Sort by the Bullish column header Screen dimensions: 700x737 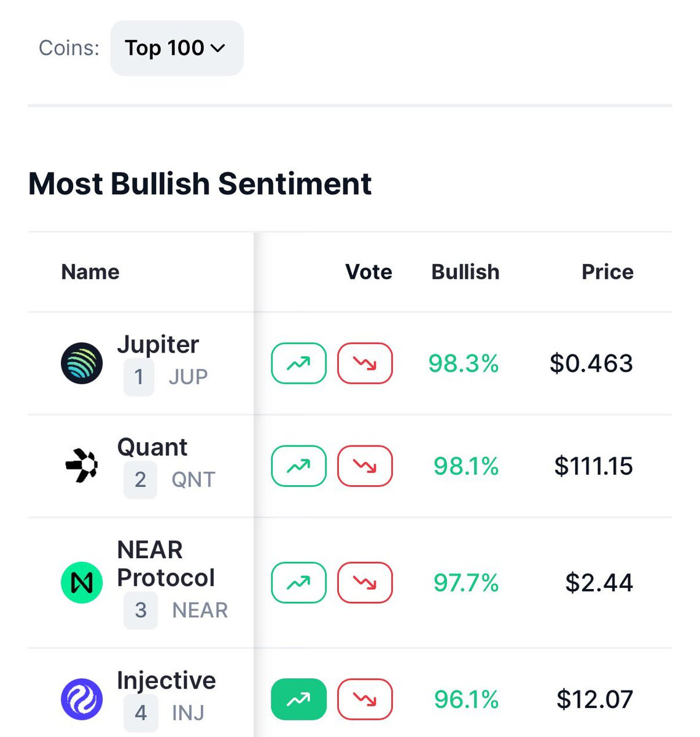(465, 272)
